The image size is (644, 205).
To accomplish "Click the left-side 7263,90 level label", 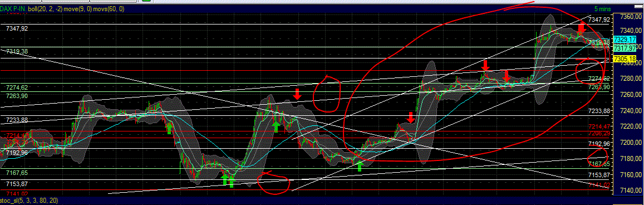I will click(x=17, y=96).
